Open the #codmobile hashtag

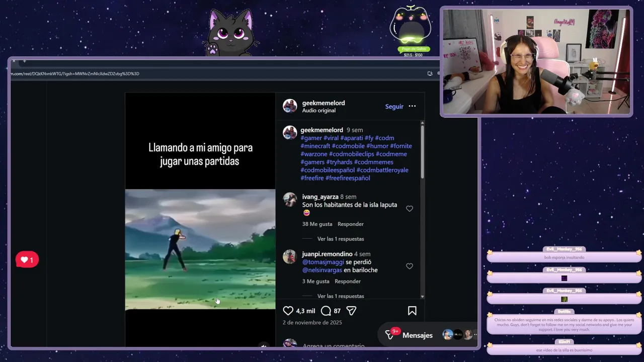pyautogui.click(x=348, y=146)
